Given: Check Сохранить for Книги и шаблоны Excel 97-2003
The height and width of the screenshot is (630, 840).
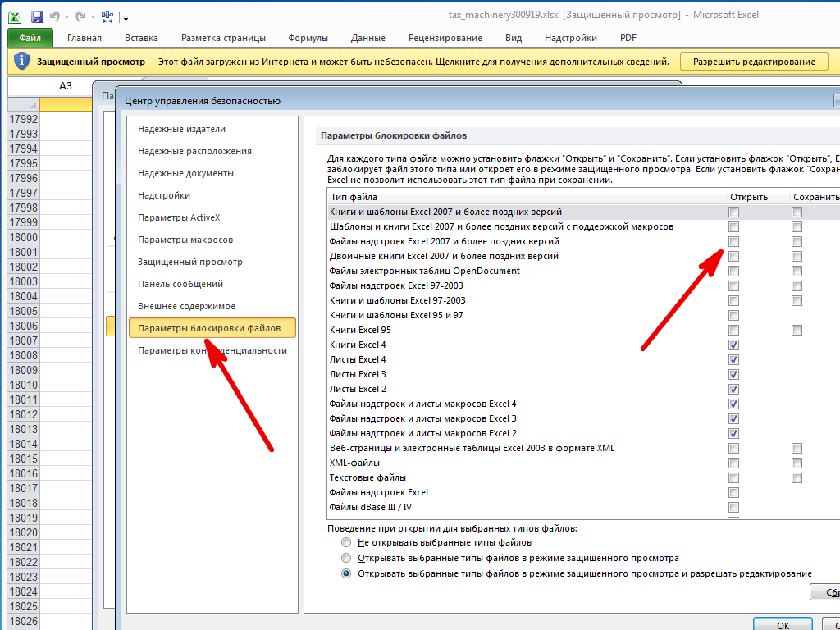Looking at the screenshot, I should 797,300.
